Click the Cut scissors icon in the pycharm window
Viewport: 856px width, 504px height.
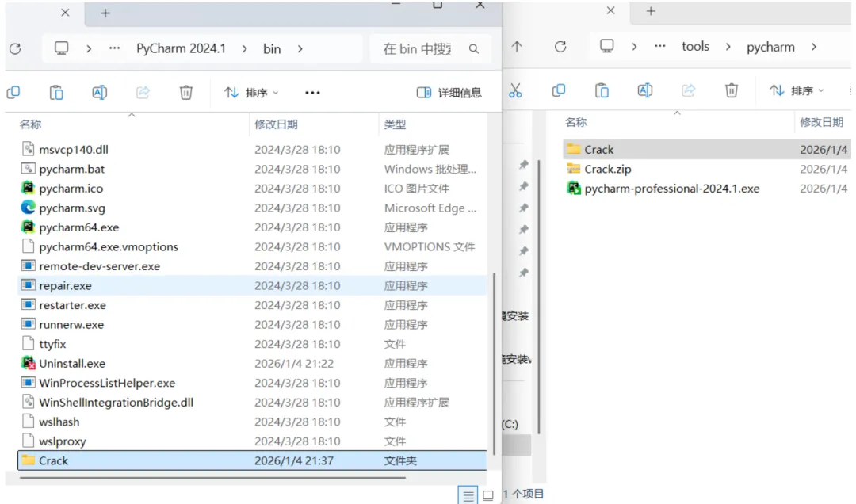tap(515, 90)
